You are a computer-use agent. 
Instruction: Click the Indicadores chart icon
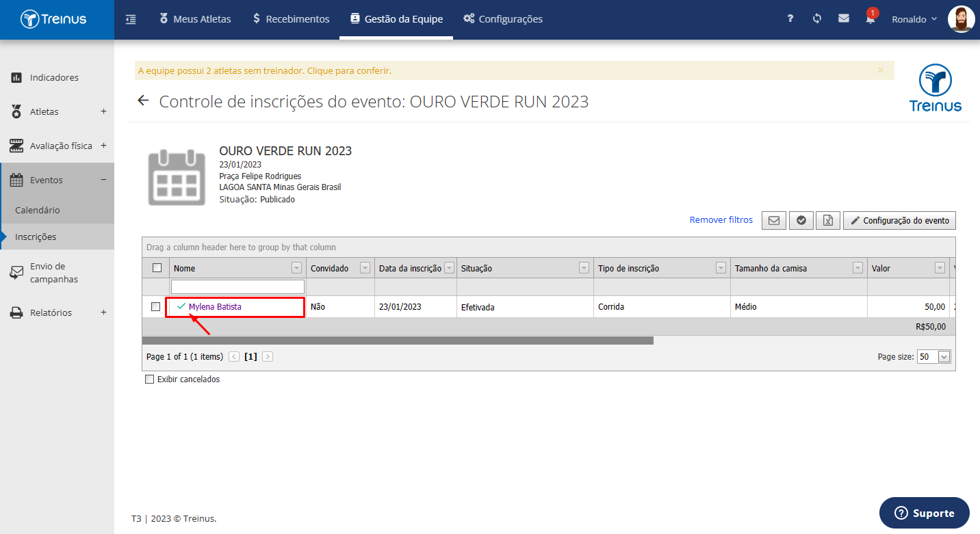point(16,77)
